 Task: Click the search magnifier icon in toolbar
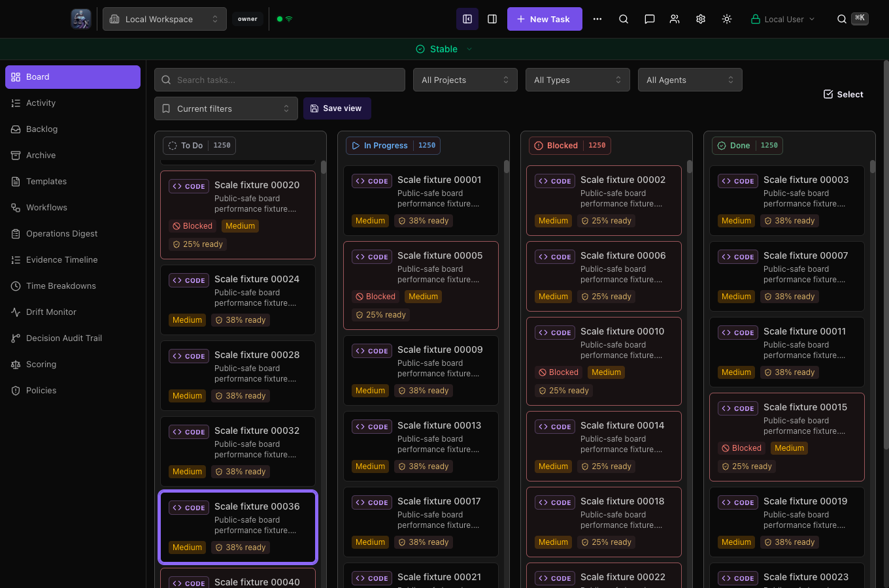624,19
